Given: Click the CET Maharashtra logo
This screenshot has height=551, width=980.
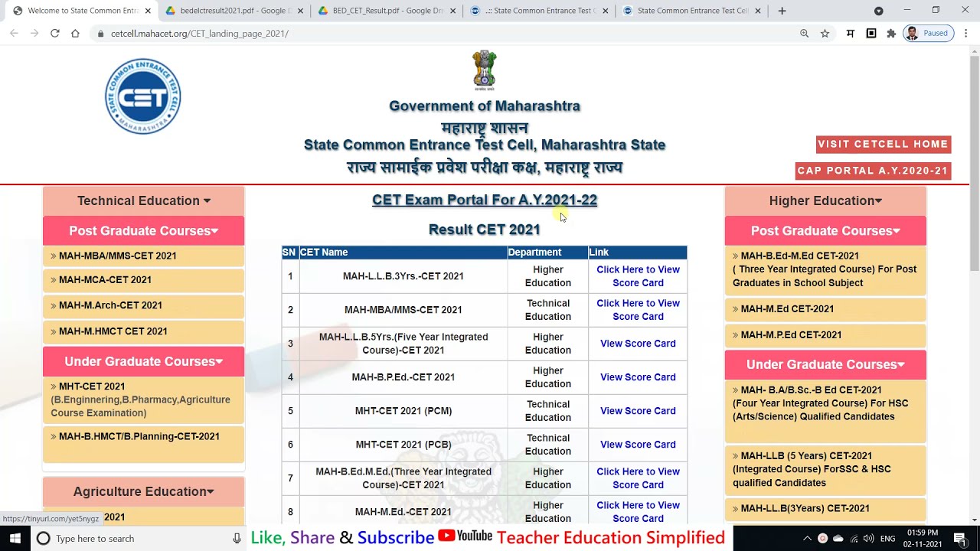Looking at the screenshot, I should click(x=143, y=96).
